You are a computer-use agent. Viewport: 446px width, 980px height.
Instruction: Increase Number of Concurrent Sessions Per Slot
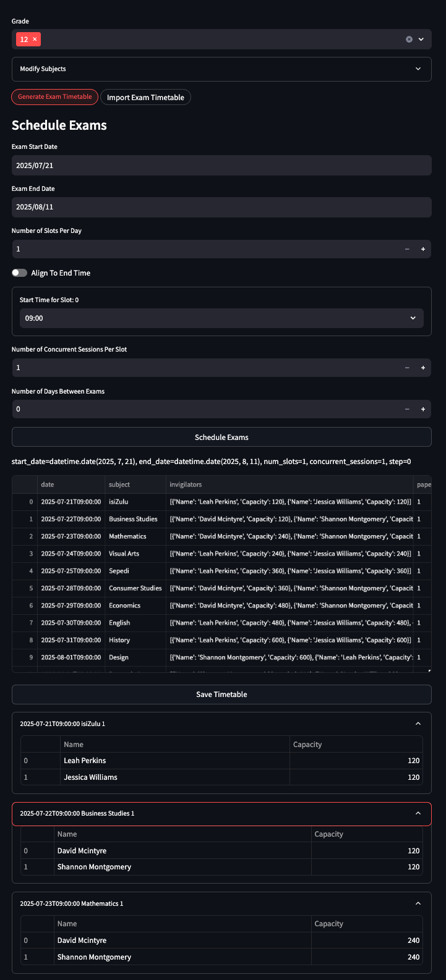423,368
